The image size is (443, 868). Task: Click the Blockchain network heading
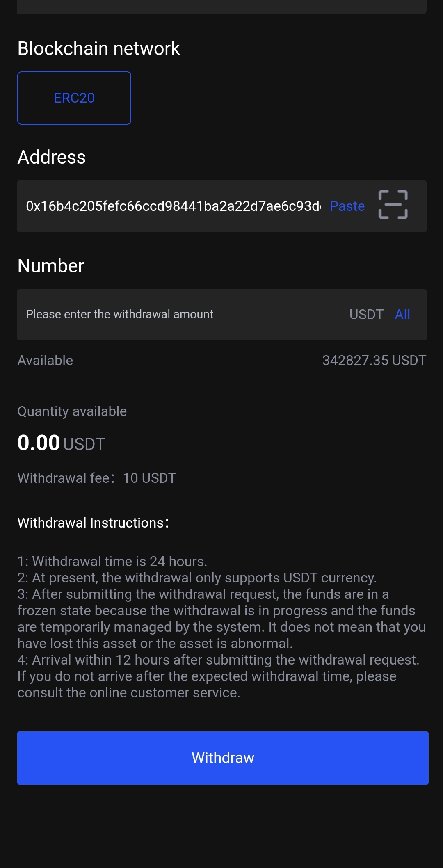tap(99, 49)
